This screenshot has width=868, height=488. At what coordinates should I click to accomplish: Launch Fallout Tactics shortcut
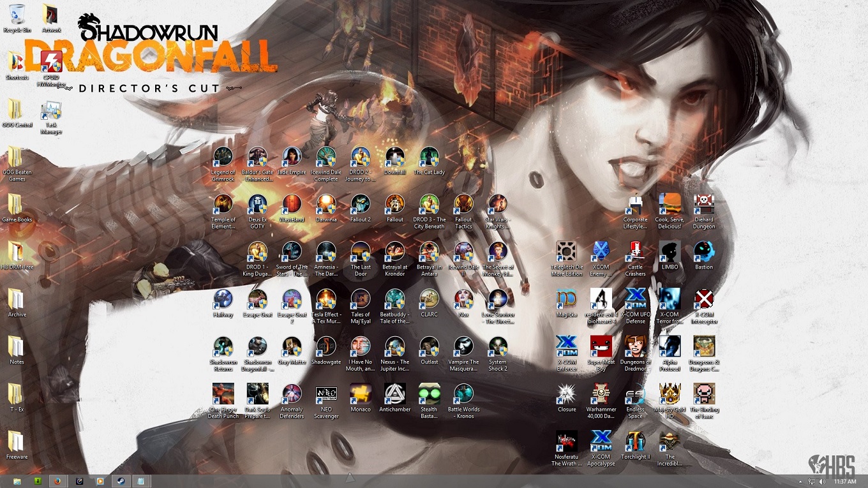pyautogui.click(x=464, y=212)
